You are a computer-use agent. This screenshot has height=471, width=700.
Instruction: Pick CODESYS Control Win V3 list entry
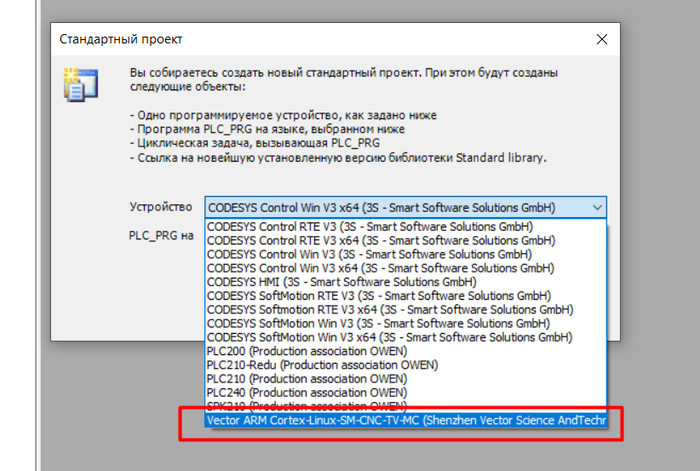point(405,254)
